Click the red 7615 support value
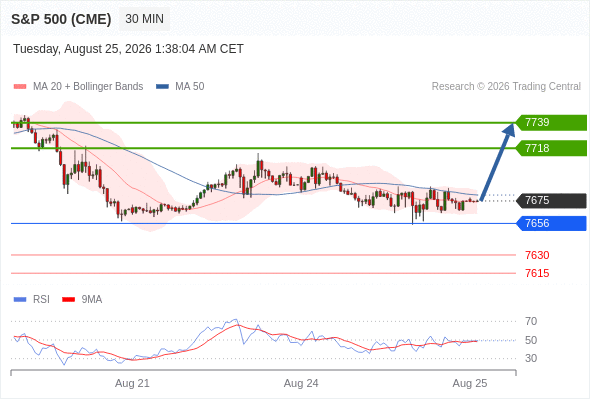This screenshot has width=590, height=400. [537, 273]
